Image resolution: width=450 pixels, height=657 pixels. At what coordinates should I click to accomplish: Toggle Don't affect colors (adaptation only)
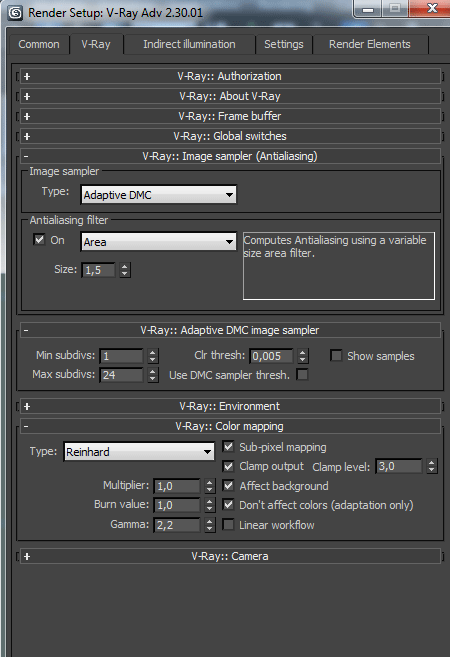pos(228,504)
